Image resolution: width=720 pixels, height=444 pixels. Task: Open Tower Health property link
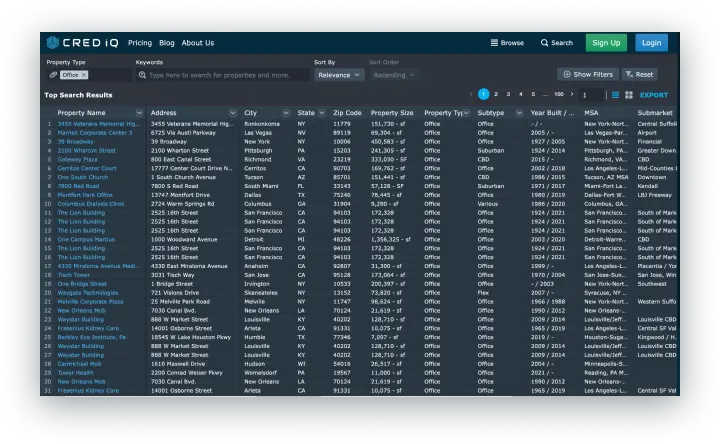75,373
